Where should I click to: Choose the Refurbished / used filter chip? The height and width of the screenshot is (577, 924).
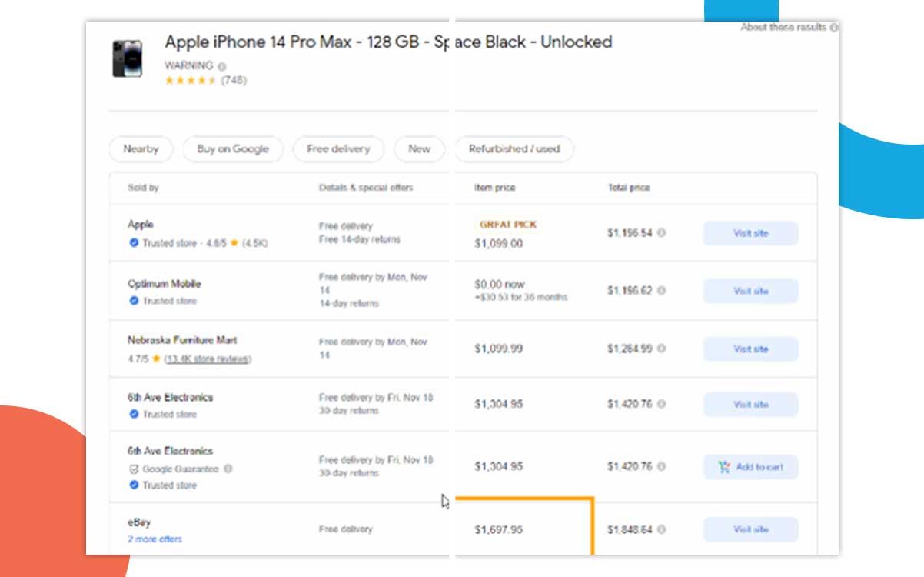pyautogui.click(x=514, y=149)
